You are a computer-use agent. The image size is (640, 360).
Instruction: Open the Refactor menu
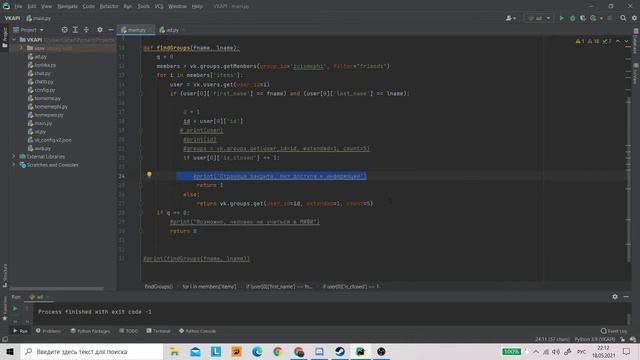pos(109,6)
